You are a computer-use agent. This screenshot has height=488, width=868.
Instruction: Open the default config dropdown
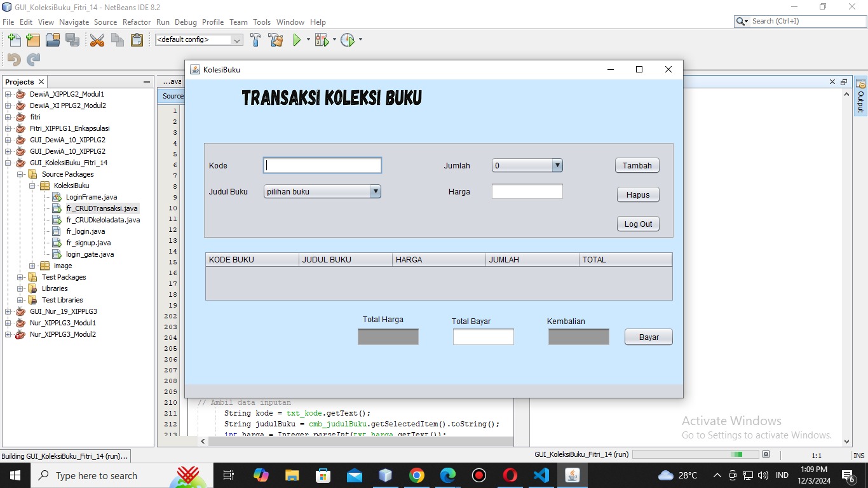tap(236, 39)
